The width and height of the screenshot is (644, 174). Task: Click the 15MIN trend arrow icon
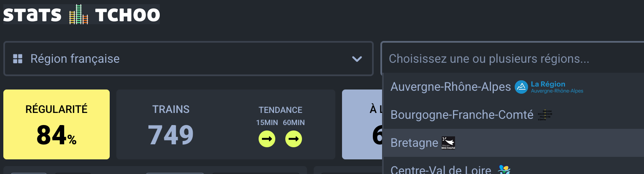pos(267,139)
